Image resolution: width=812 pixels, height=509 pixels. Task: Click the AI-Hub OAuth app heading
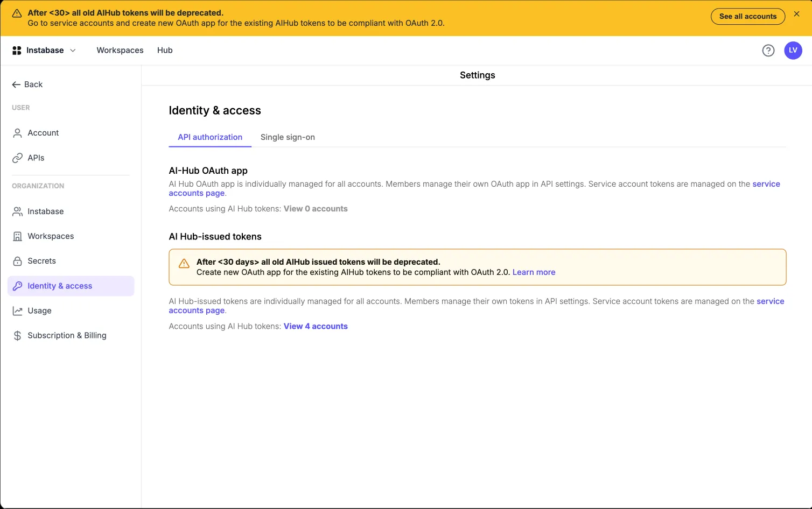(208, 171)
